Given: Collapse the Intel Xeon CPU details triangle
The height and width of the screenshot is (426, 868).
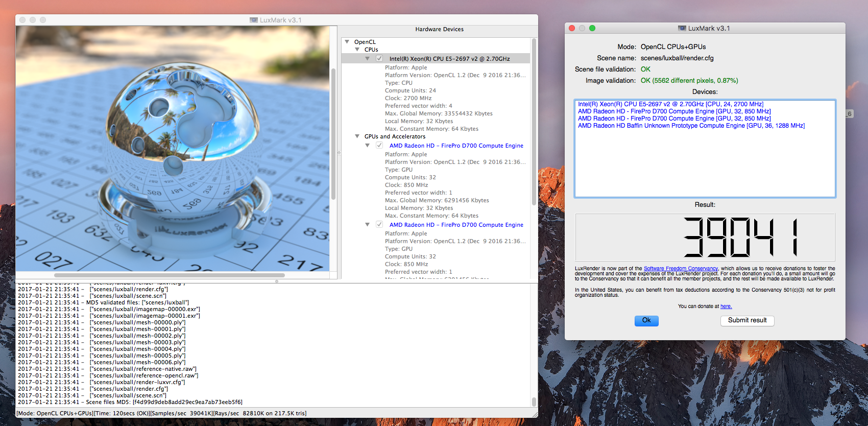Looking at the screenshot, I should (368, 59).
